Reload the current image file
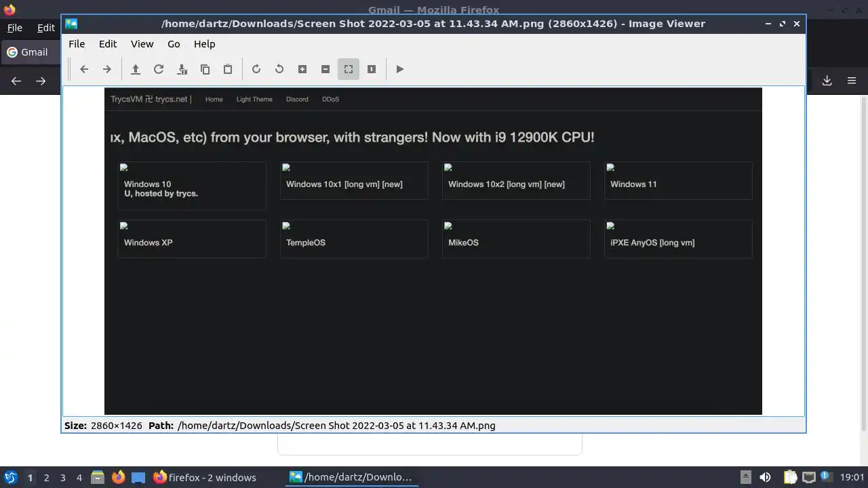 [159, 69]
